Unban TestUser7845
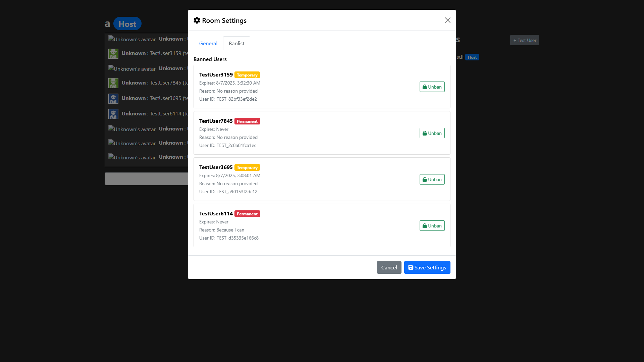Image resolution: width=644 pixels, height=362 pixels. click(432, 133)
